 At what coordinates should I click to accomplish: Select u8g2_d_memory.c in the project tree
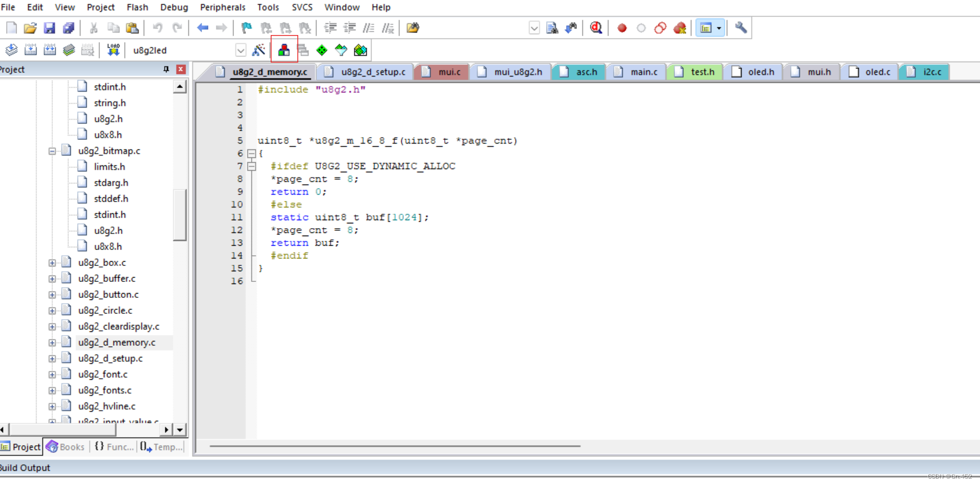pyautogui.click(x=116, y=343)
